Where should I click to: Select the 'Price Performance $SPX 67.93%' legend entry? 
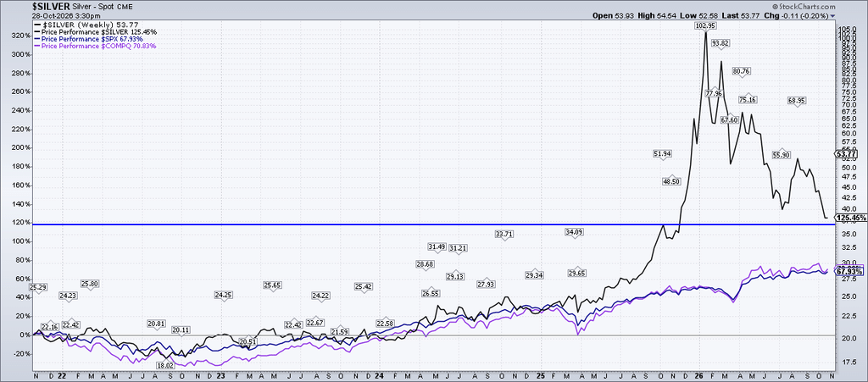89,39
